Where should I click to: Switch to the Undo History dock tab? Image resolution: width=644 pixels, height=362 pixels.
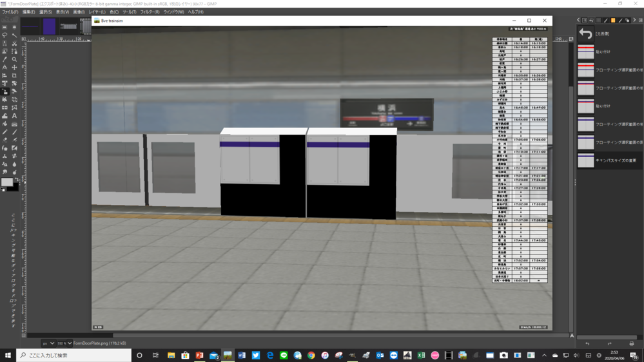591,20
